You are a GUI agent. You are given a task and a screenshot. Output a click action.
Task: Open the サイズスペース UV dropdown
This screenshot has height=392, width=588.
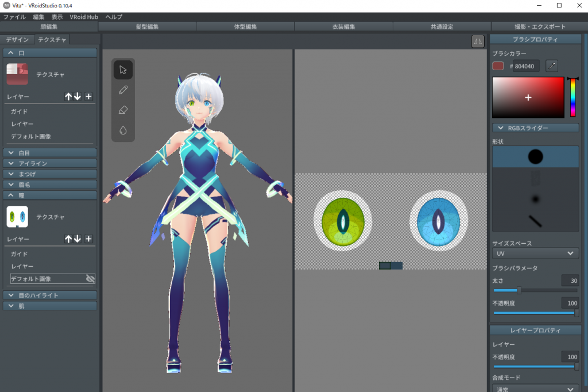pyautogui.click(x=535, y=253)
